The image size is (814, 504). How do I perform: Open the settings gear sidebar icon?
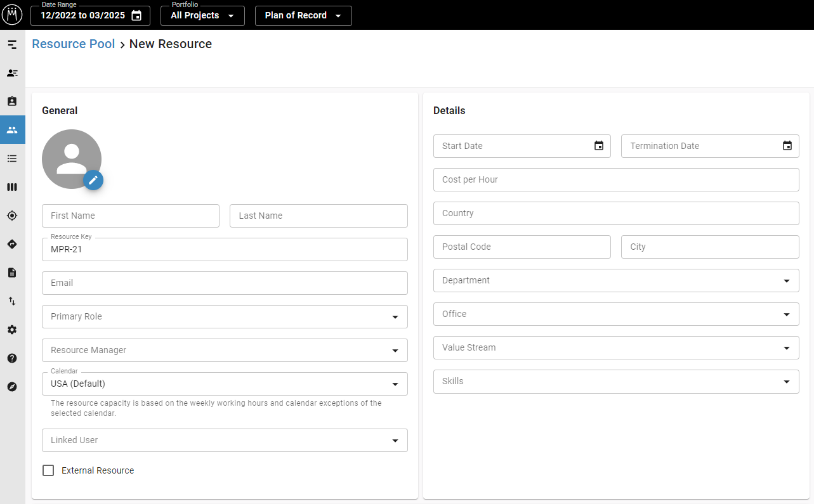[x=12, y=330]
